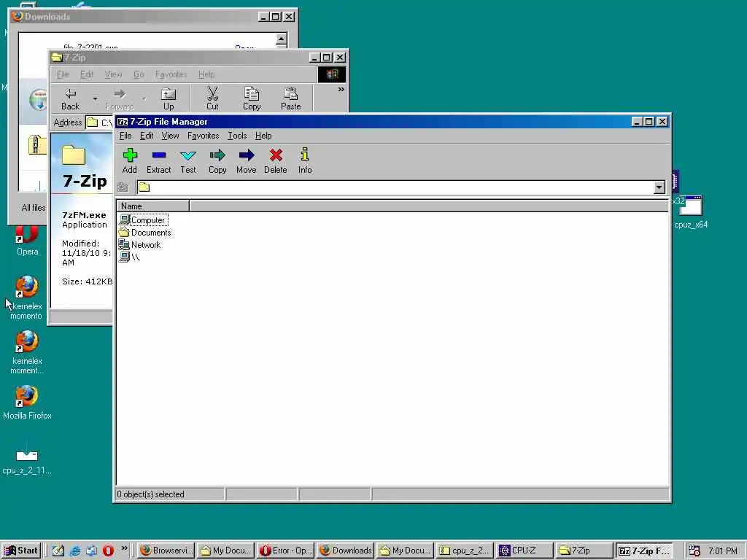Switch to the 7-Zip folder taskbar button

click(x=584, y=551)
